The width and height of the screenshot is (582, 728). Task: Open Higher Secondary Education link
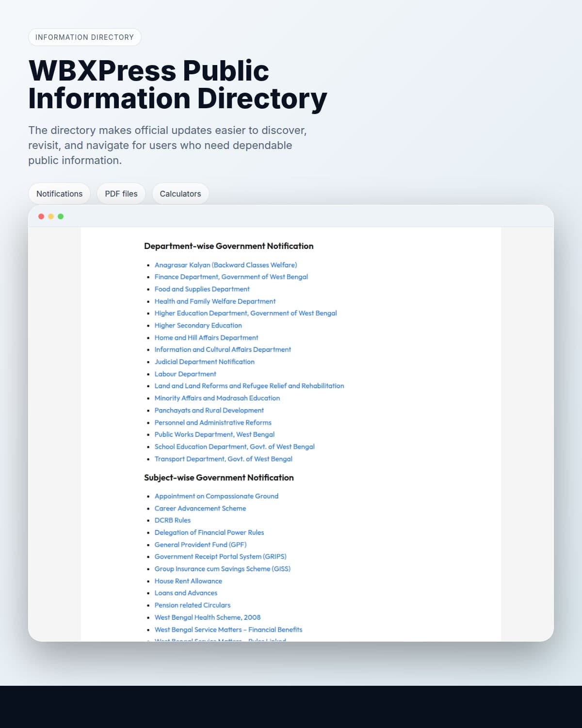tap(198, 325)
